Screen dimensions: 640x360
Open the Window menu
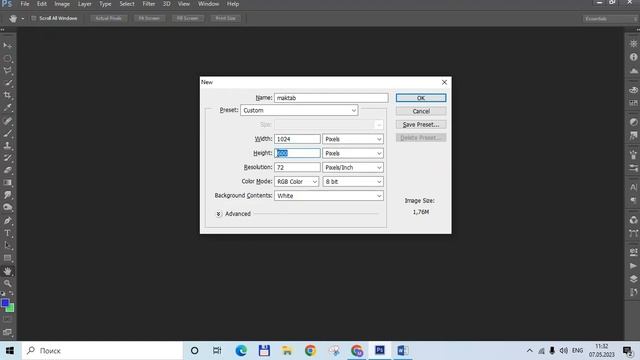(208, 4)
